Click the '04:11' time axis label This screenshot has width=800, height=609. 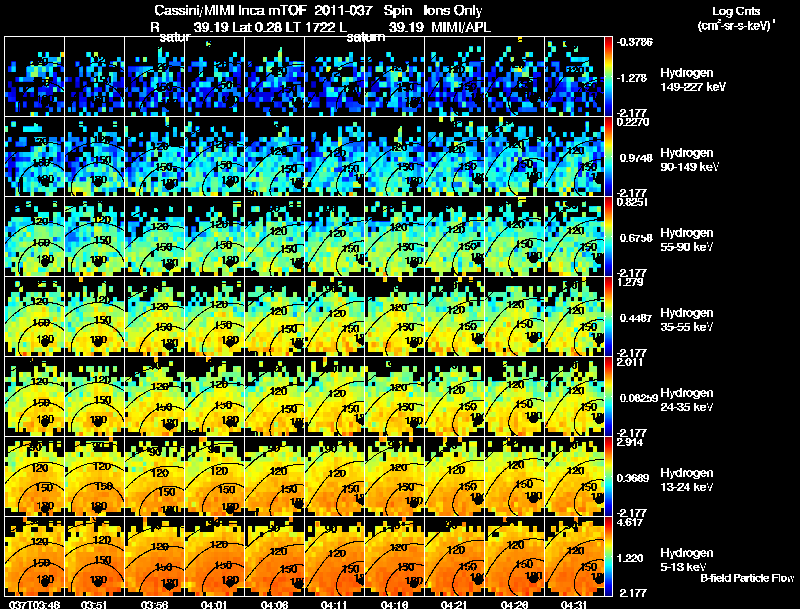(334, 604)
